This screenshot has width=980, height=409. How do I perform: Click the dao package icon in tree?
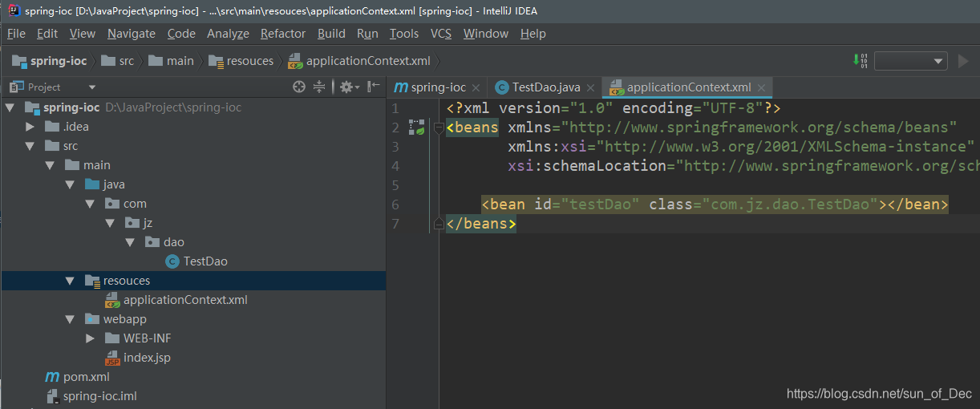tap(152, 242)
